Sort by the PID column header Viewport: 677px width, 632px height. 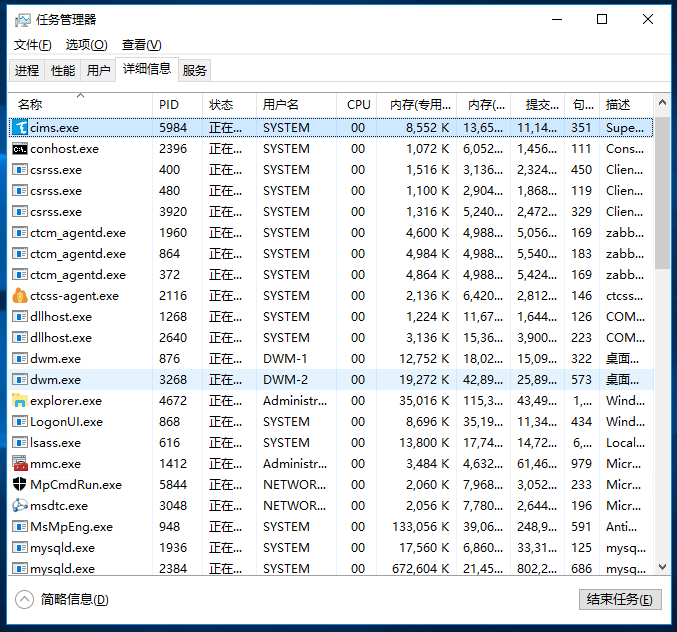pos(177,104)
